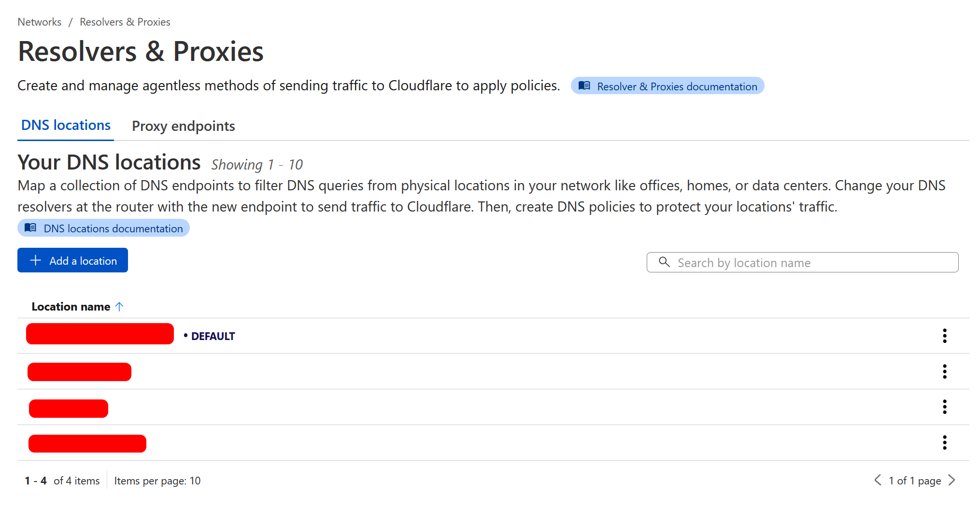Click the Add a location button
The height and width of the screenshot is (511, 980).
click(x=72, y=260)
